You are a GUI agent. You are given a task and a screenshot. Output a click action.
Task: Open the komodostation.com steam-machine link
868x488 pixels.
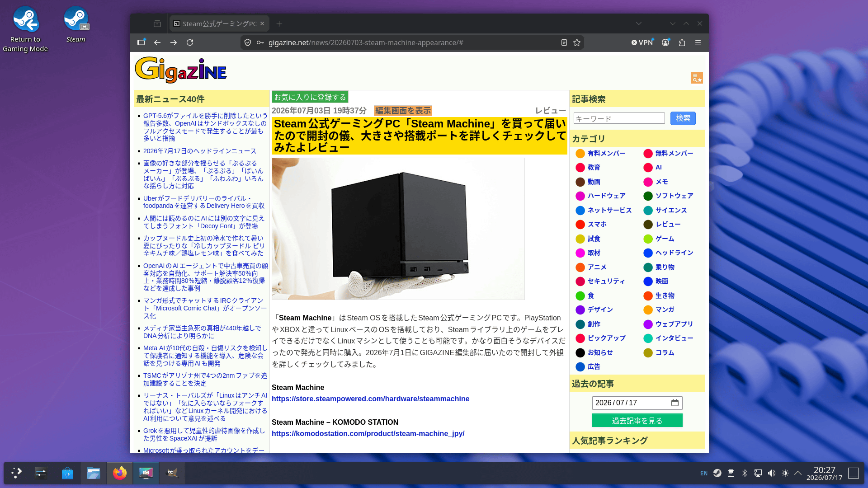368,434
